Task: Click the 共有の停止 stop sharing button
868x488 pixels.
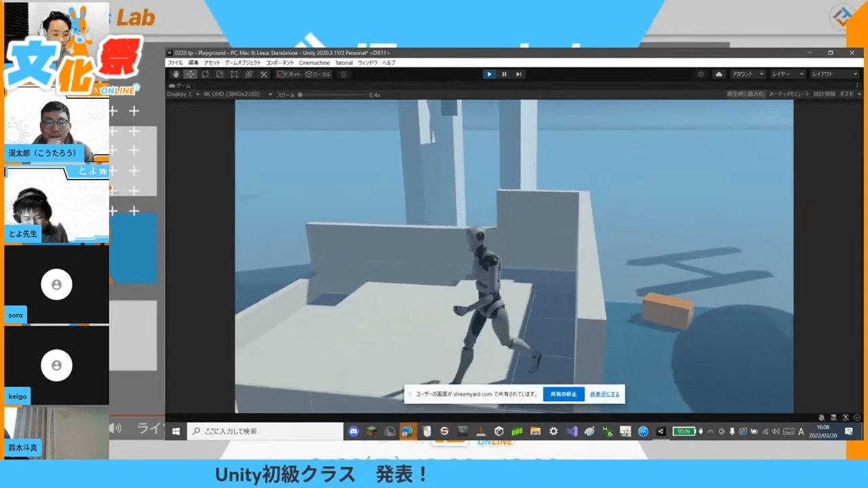Action: point(564,394)
